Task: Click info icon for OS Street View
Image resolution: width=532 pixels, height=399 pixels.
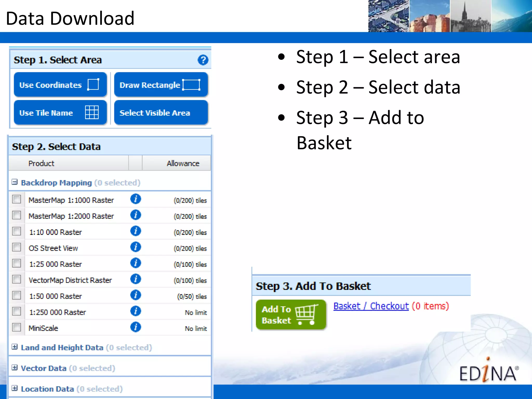Action: 136,247
